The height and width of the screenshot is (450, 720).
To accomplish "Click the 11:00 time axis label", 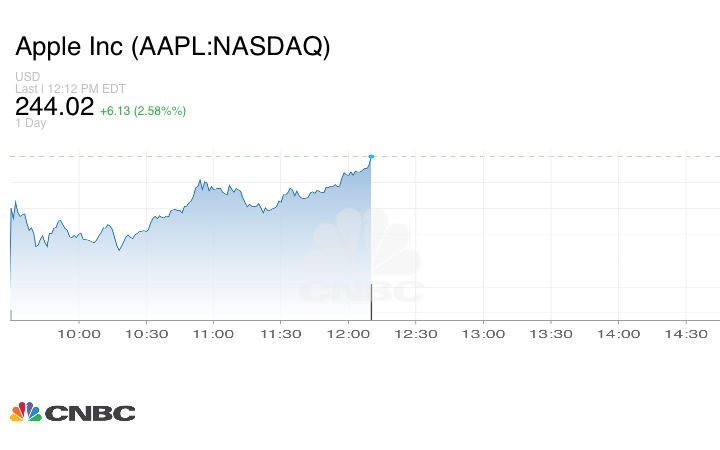I will (213, 334).
